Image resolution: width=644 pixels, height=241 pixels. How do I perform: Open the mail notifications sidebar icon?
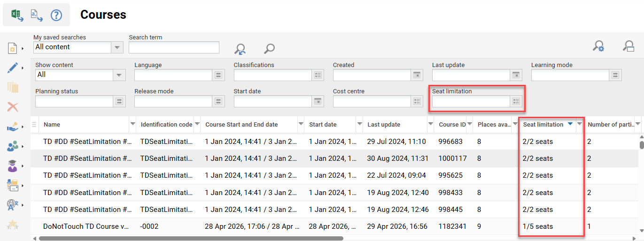click(x=13, y=185)
